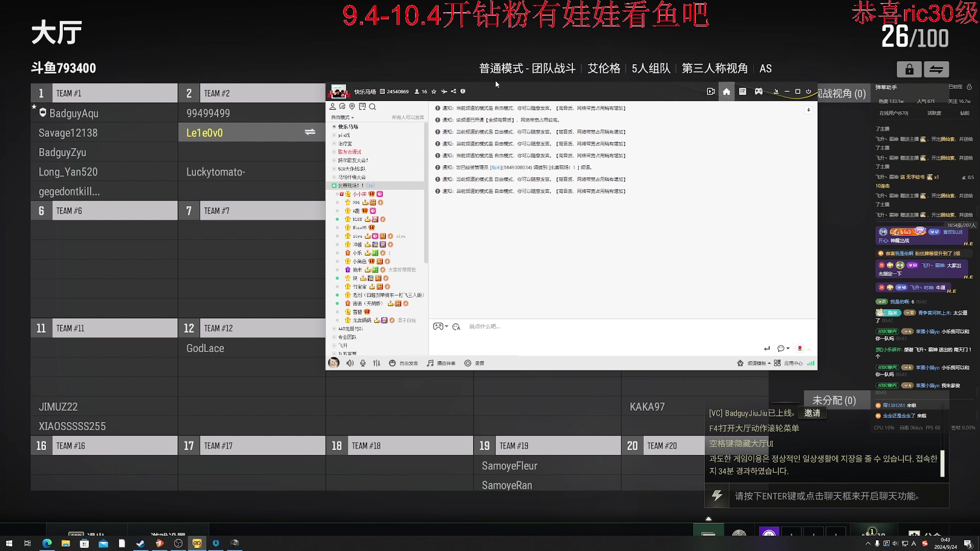The width and height of the screenshot is (980, 551).
Task: Click the YY chat input field
Action: (x=623, y=327)
